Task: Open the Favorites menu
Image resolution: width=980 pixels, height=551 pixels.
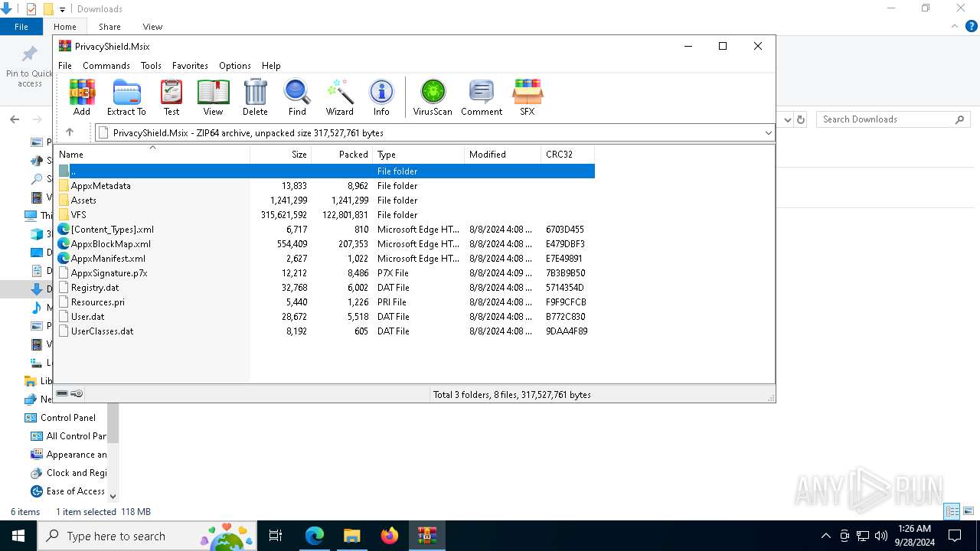Action: [x=190, y=66]
